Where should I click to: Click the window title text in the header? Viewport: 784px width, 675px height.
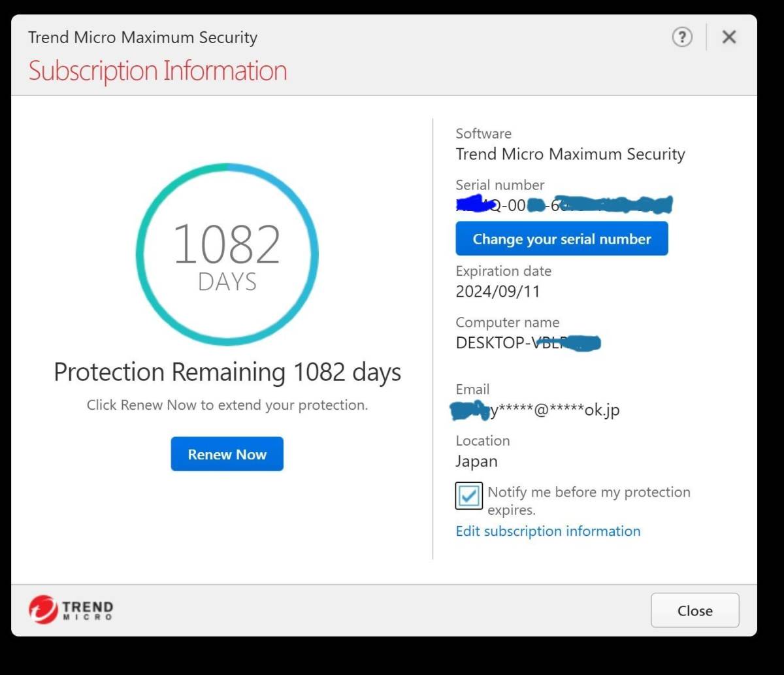click(142, 37)
